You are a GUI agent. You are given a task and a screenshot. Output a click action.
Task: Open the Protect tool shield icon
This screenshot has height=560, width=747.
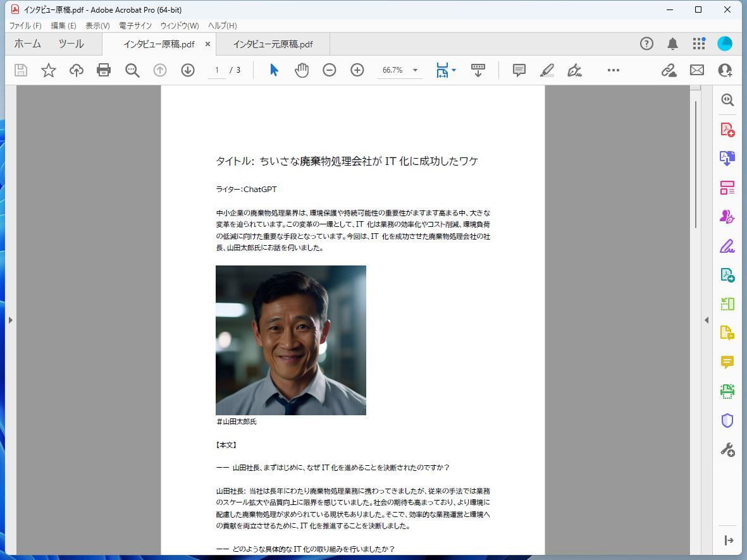pyautogui.click(x=727, y=421)
